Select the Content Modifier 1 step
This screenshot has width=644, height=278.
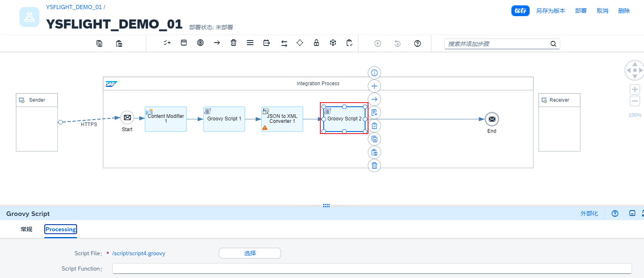pyautogui.click(x=166, y=119)
